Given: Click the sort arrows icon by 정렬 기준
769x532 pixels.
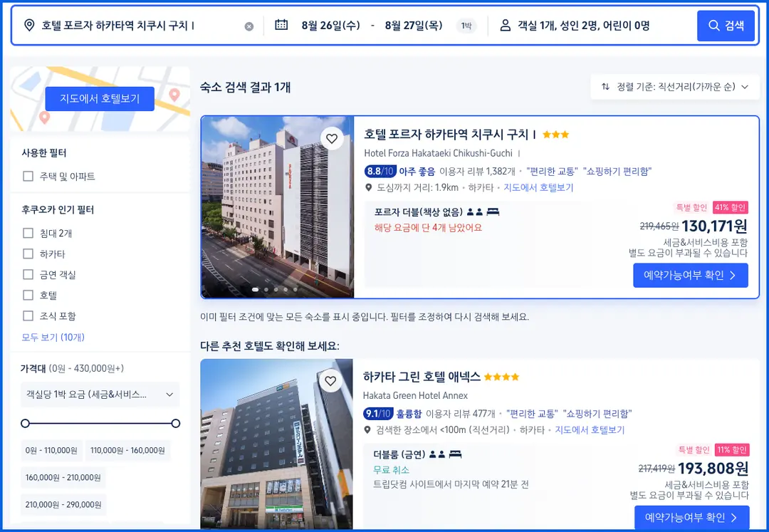Looking at the screenshot, I should click(606, 87).
